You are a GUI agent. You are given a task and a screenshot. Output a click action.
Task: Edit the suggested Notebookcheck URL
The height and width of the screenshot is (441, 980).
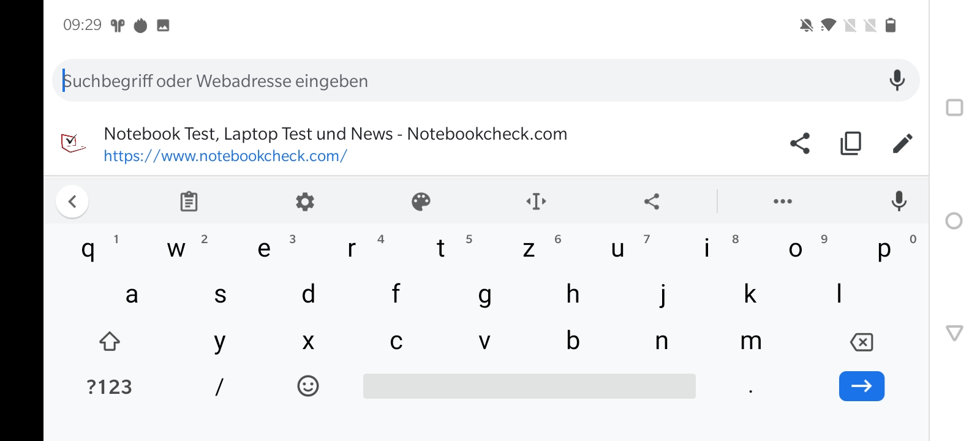click(902, 143)
